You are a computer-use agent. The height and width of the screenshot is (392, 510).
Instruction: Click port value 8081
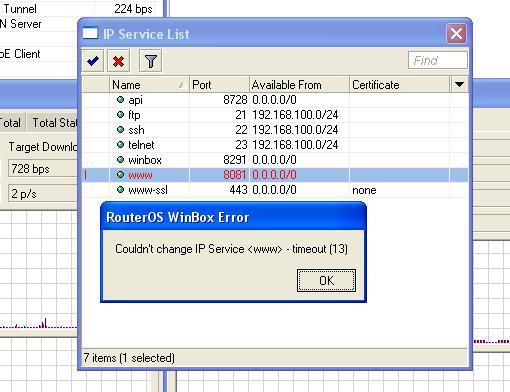coord(235,175)
